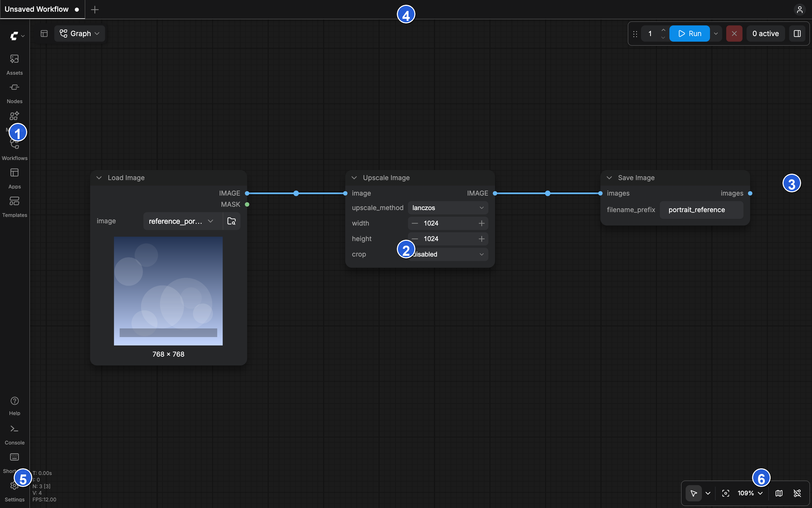Open the Graph view dropdown

79,34
